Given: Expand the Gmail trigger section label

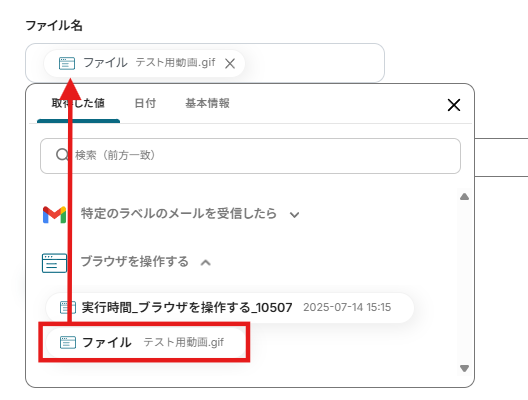Looking at the screenshot, I should [x=179, y=214].
